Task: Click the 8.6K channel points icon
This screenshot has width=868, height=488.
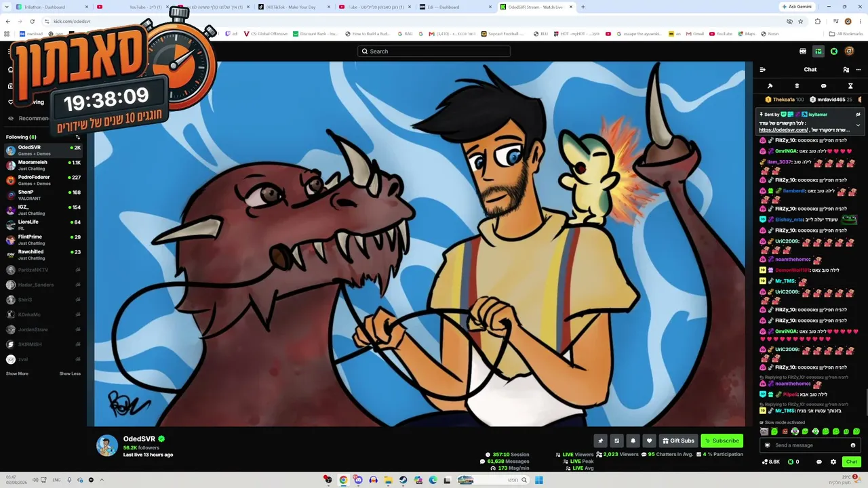Action: point(771,462)
